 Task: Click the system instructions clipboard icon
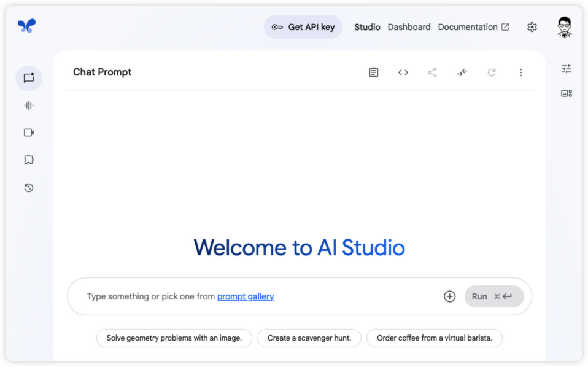pyautogui.click(x=374, y=72)
